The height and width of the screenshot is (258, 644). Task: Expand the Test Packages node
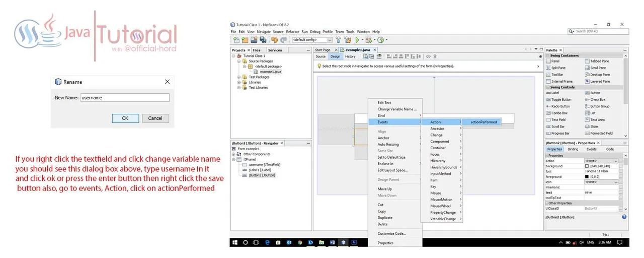click(x=239, y=77)
